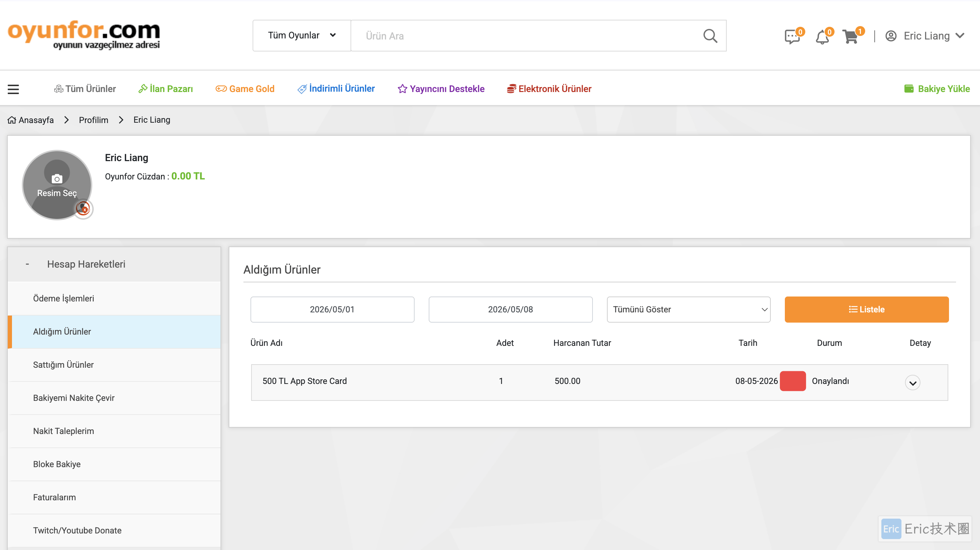Viewport: 980px width, 550px height.
Task: Open Game Gold menu
Action: 244,89
